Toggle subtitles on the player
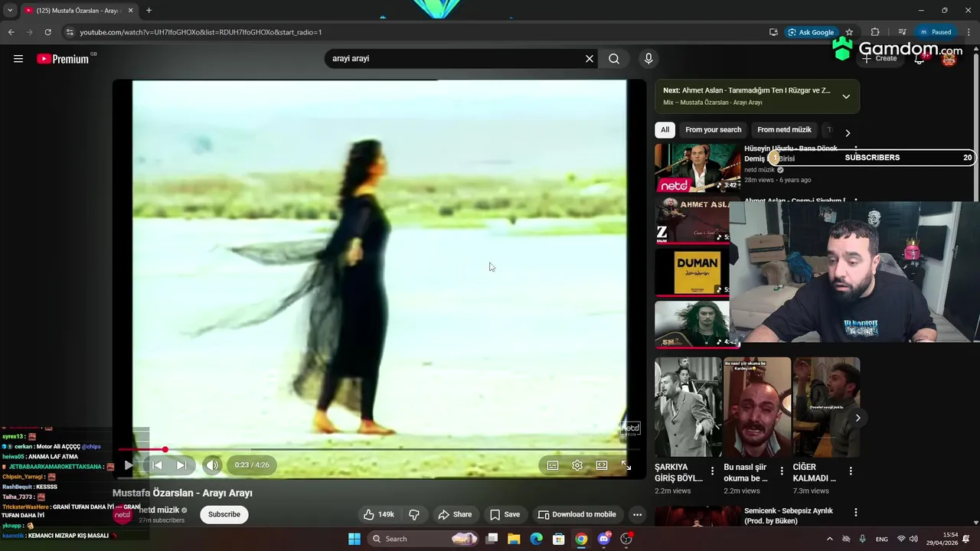Viewport: 980px width, 551px height. pos(553,465)
